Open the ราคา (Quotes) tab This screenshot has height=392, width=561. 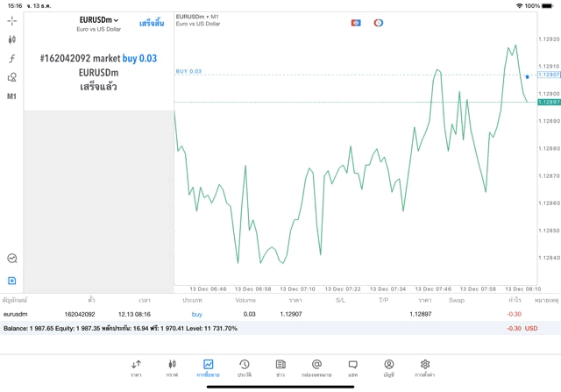click(x=136, y=367)
